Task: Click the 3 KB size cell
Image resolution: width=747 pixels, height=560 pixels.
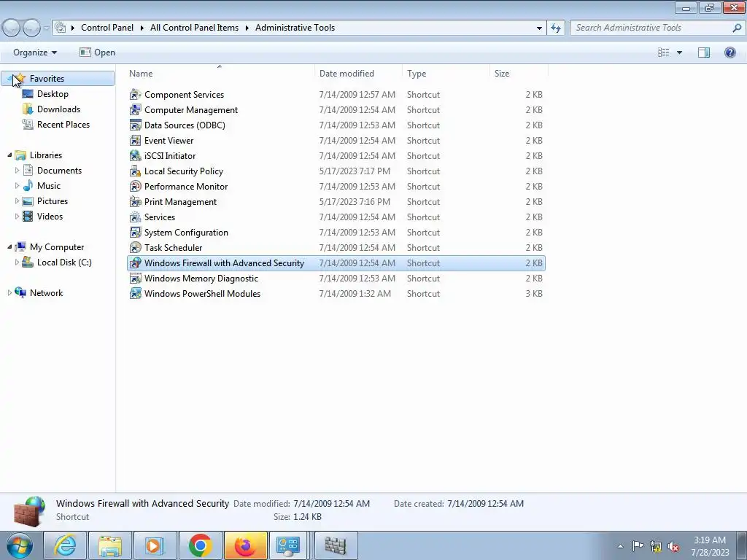Action: pos(533,293)
